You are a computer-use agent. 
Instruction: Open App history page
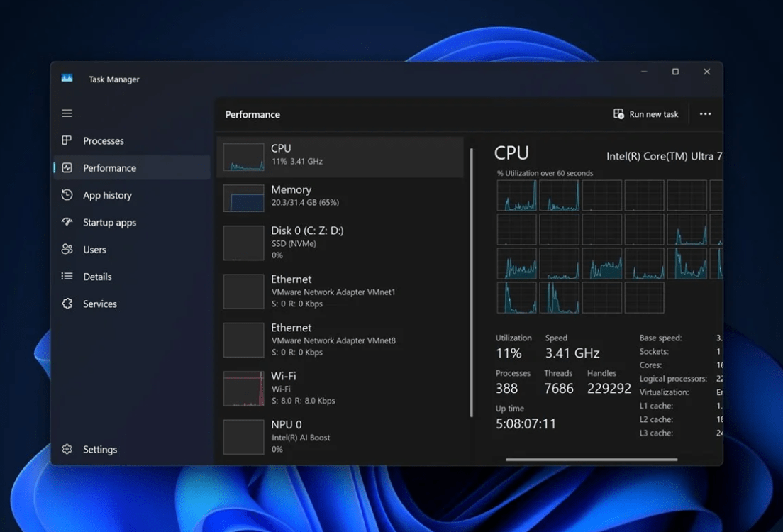107,195
